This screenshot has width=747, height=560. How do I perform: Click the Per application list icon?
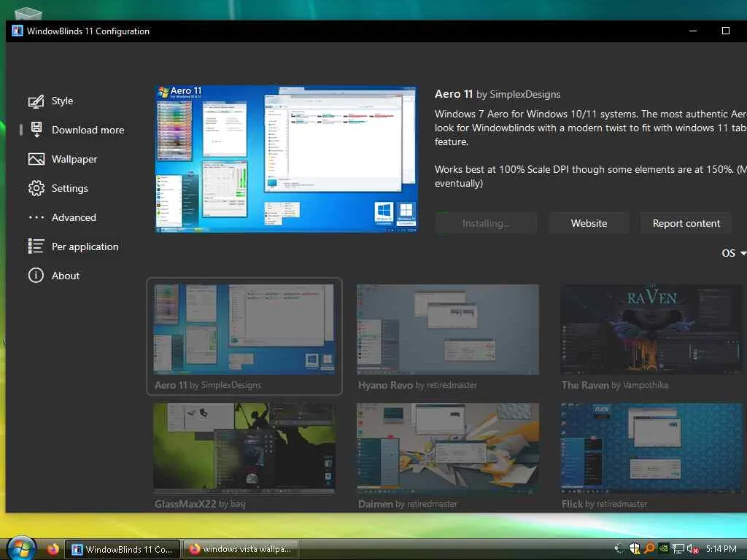click(36, 246)
